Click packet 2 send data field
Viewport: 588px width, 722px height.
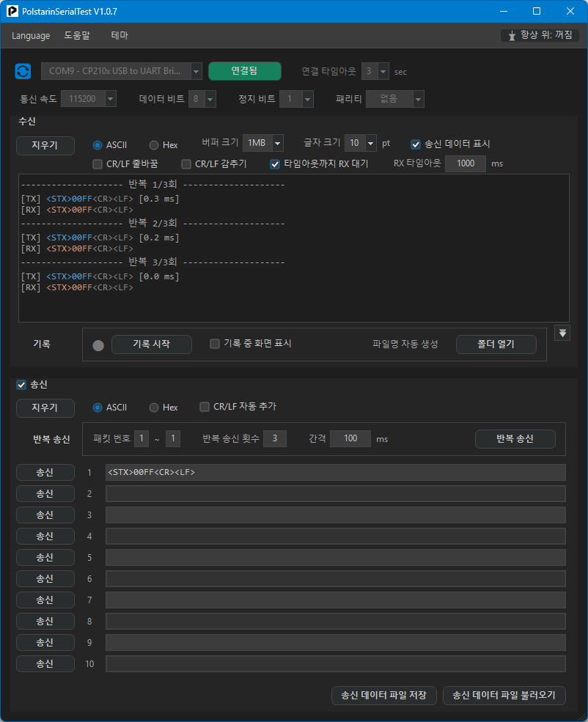click(x=335, y=493)
